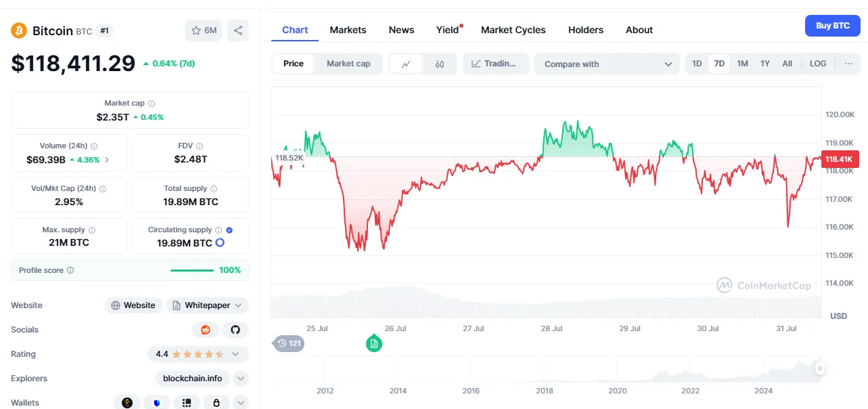Click the Market cap info icon

(152, 104)
